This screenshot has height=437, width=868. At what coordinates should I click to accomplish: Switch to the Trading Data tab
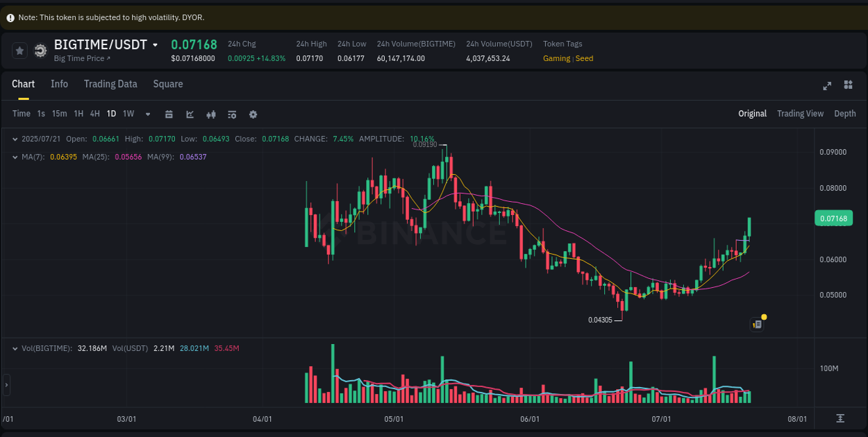[x=110, y=84]
